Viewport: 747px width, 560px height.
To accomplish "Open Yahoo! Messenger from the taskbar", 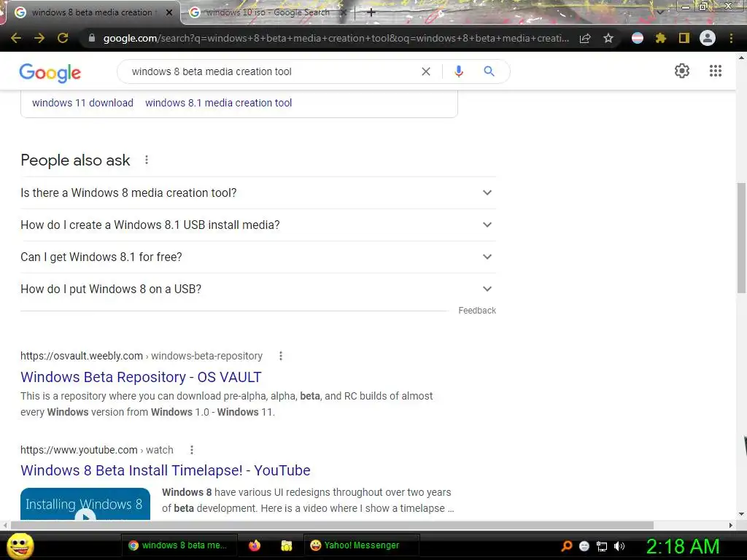I will tap(361, 545).
